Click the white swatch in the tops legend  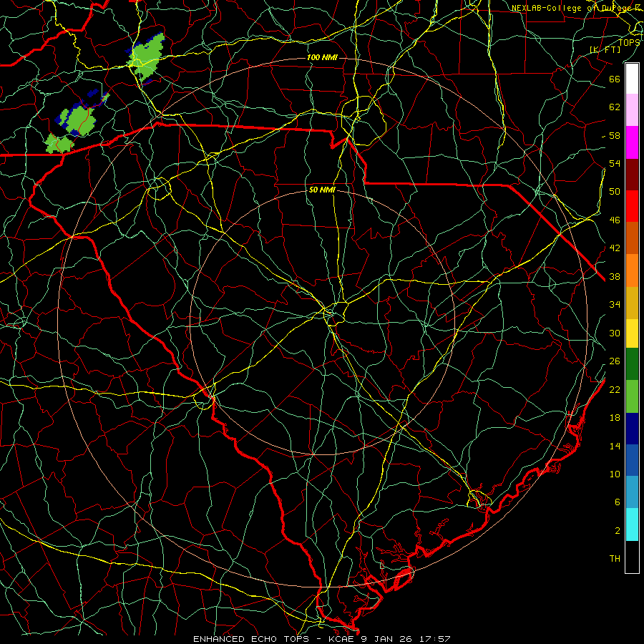pos(632,79)
